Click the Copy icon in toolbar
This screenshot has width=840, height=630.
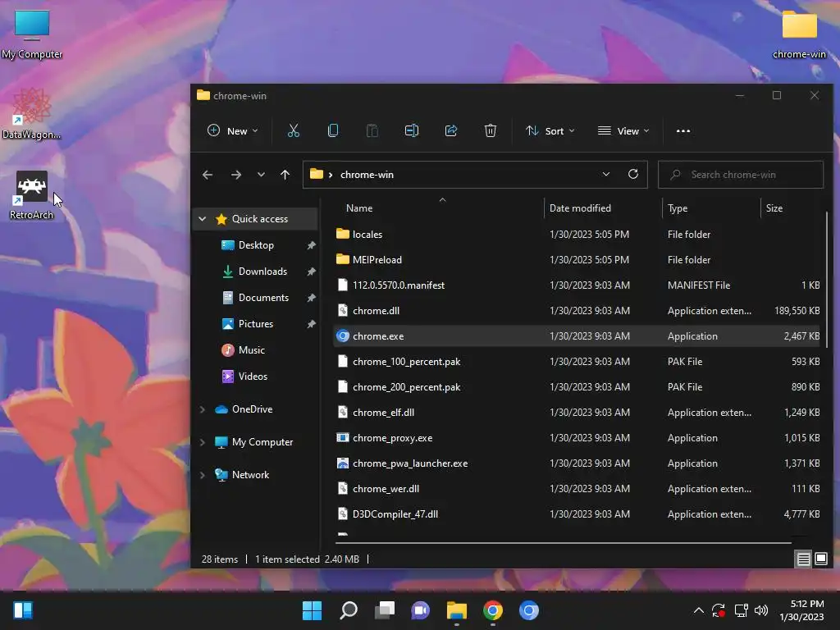coord(333,130)
